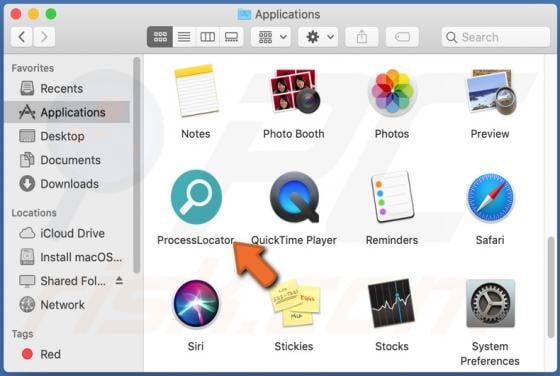Open Recents in the sidebar

point(67,89)
